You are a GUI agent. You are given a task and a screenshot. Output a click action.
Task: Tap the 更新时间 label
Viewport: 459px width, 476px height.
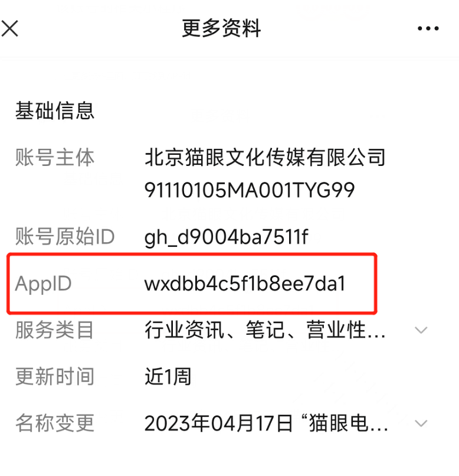tap(55, 376)
